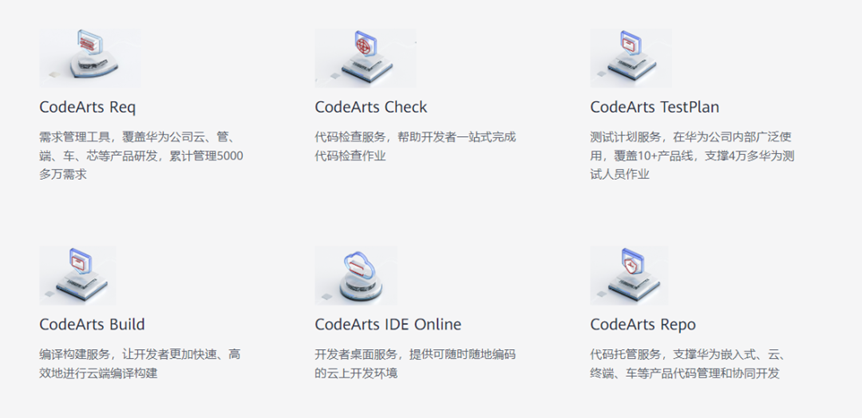Click the CodeArts Check code-inspection icon

coord(365,58)
